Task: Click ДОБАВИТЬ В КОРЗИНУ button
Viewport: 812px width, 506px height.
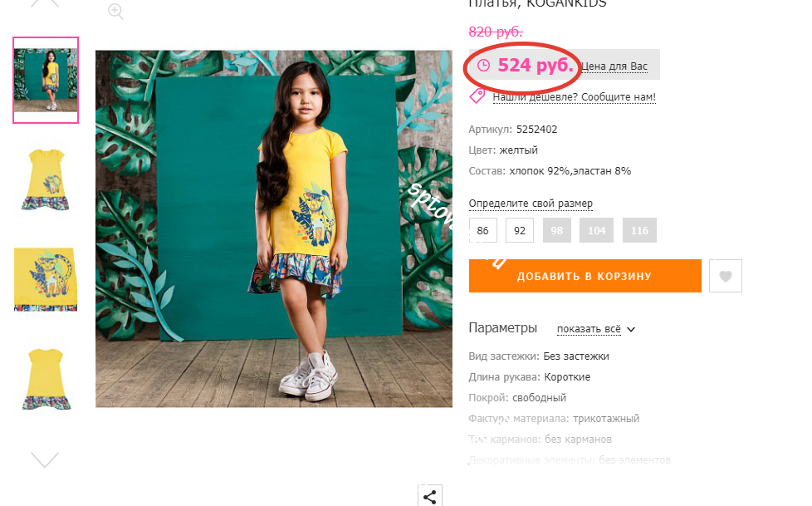Action: coord(585,276)
